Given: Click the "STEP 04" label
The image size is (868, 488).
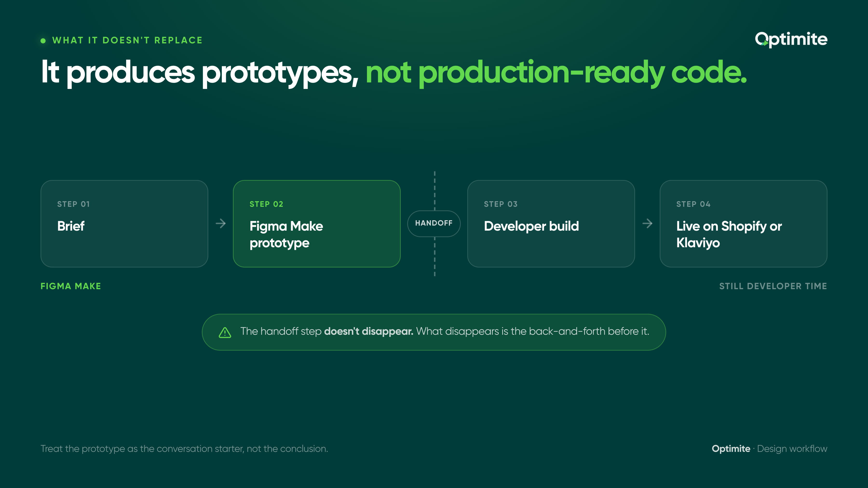Looking at the screenshot, I should tap(693, 204).
